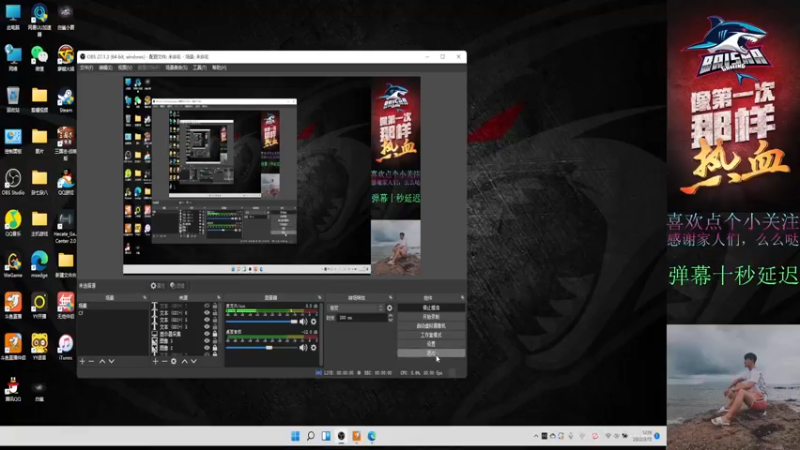Click 桌面音频 volume slider

(x=262, y=347)
